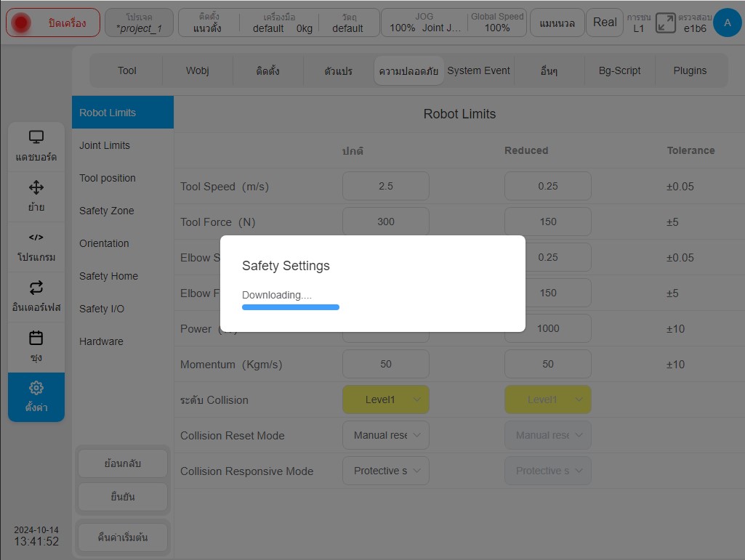Open Hardware settings

(123, 341)
